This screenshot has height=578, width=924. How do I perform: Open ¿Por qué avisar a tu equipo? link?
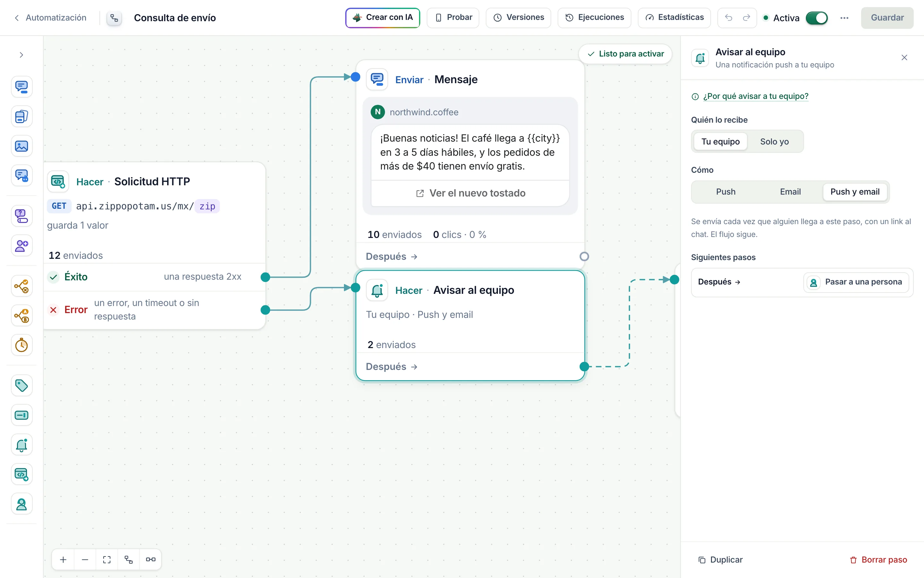[756, 96]
